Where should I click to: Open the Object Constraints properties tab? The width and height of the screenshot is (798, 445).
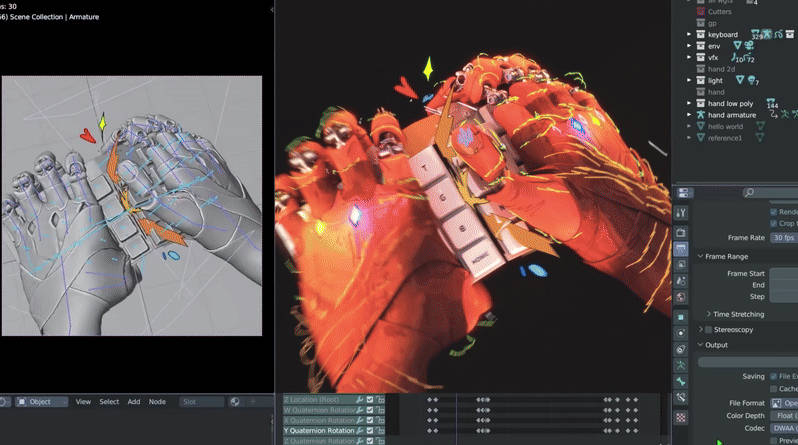[x=680, y=349]
